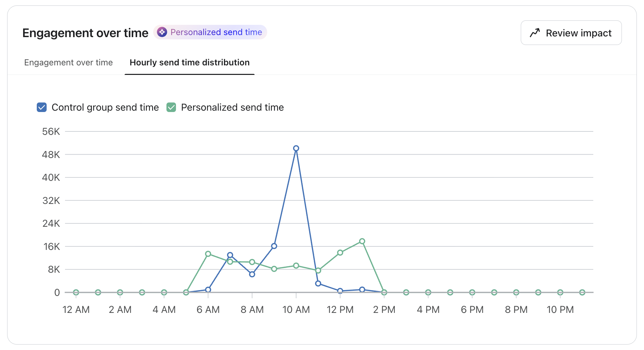Switch to the Engagement over time tab
644x350 pixels.
(x=68, y=63)
